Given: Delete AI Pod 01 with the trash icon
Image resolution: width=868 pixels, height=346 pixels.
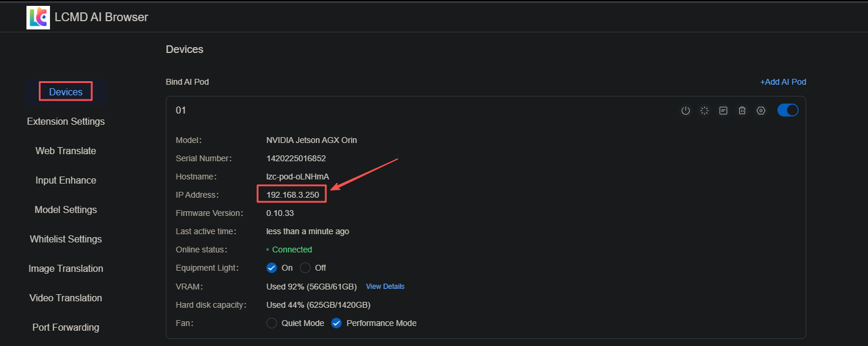Looking at the screenshot, I should pyautogui.click(x=742, y=111).
